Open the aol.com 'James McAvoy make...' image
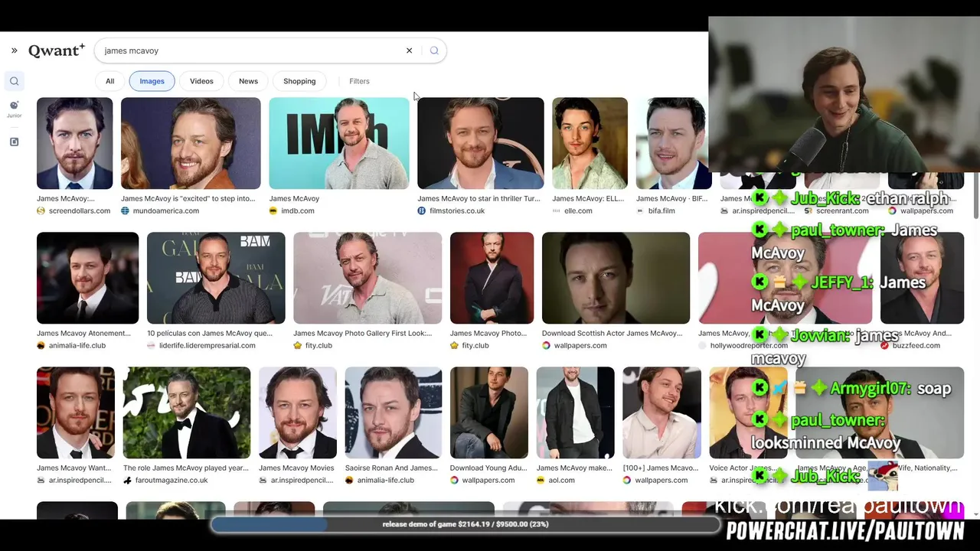980x551 pixels. (x=575, y=412)
